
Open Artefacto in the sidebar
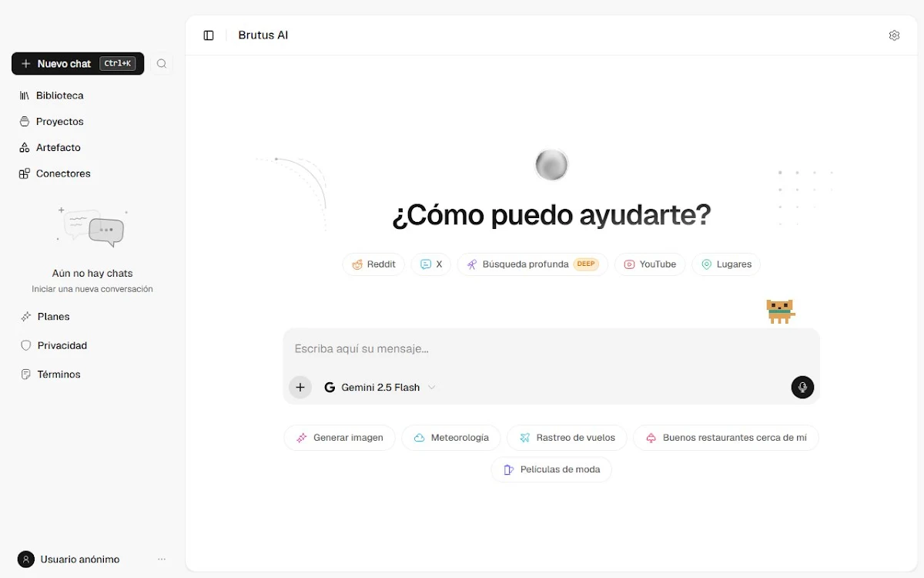(x=50, y=147)
